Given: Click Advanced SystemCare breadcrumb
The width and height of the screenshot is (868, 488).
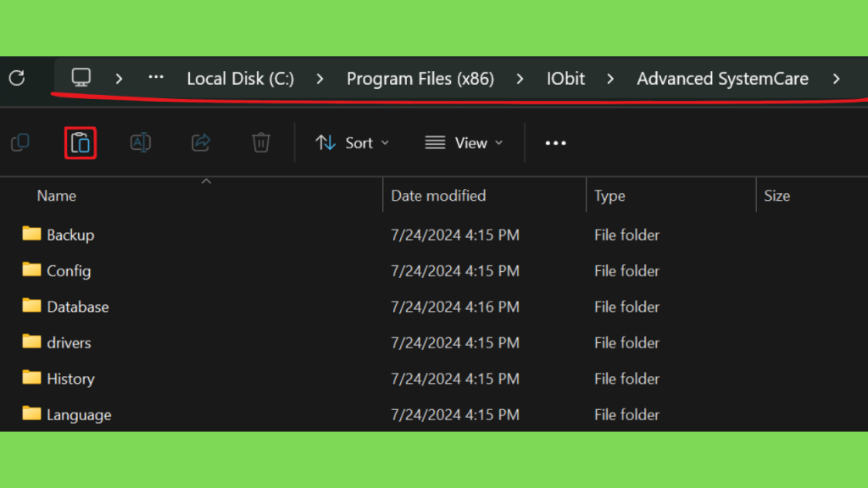Looking at the screenshot, I should coord(722,79).
